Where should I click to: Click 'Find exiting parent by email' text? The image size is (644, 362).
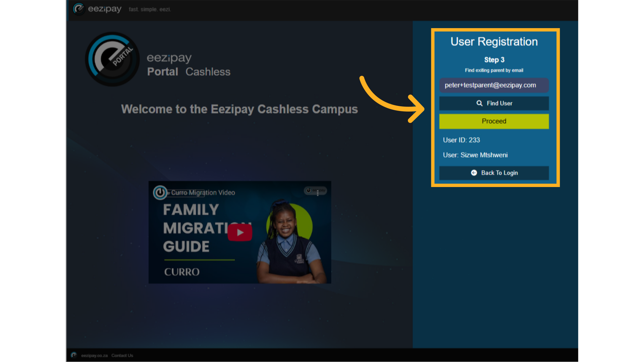(494, 70)
